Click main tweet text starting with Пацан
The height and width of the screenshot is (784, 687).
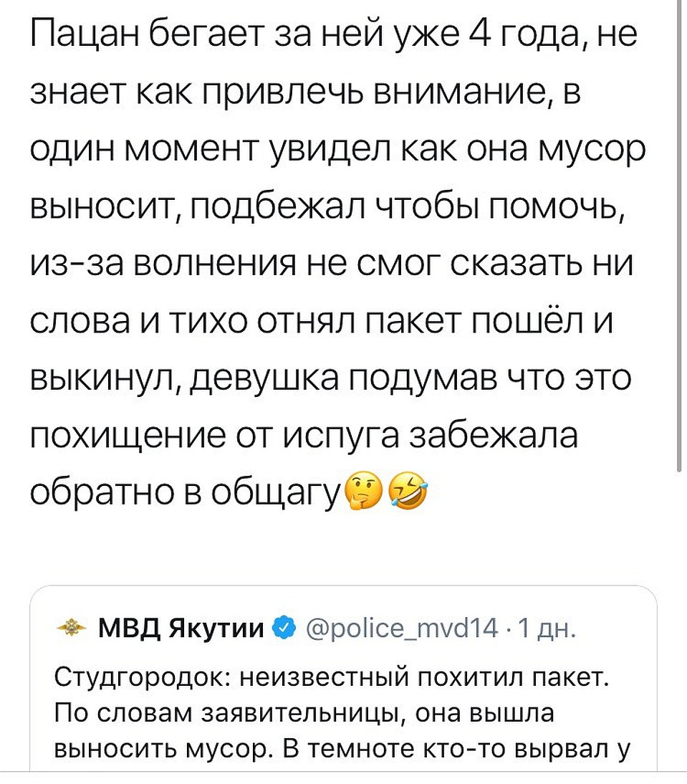[x=337, y=264]
